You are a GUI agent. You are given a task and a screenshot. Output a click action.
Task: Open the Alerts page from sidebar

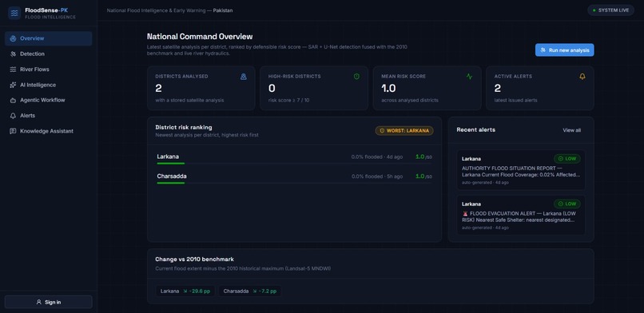coord(49,116)
